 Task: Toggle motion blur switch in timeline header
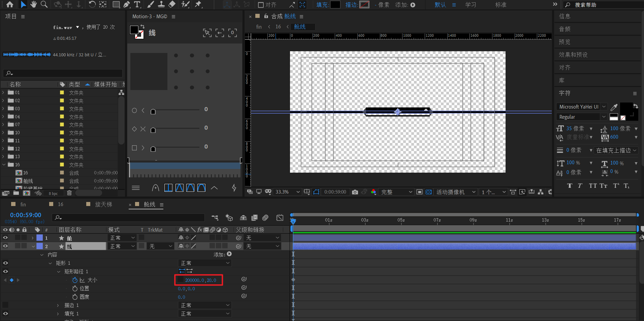[x=265, y=217]
